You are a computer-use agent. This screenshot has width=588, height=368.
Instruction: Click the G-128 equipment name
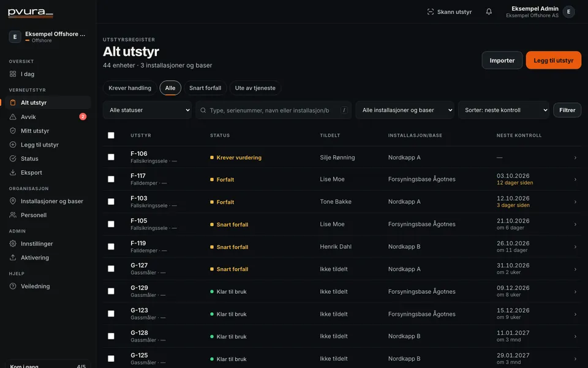(x=139, y=332)
